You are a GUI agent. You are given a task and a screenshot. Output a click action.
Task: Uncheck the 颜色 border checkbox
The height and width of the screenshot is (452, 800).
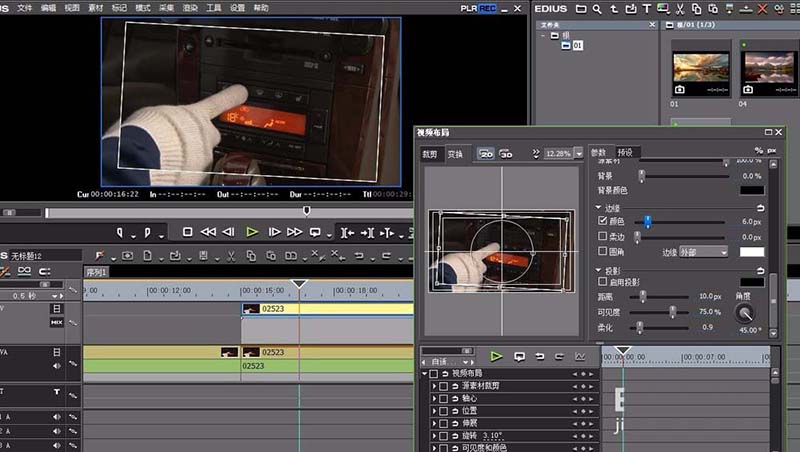tap(602, 221)
